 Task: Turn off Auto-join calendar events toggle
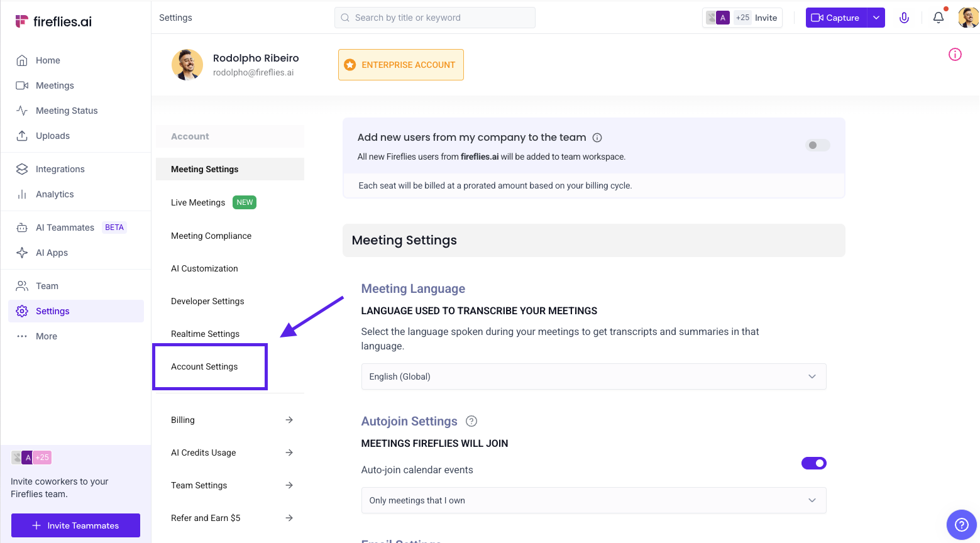point(813,463)
